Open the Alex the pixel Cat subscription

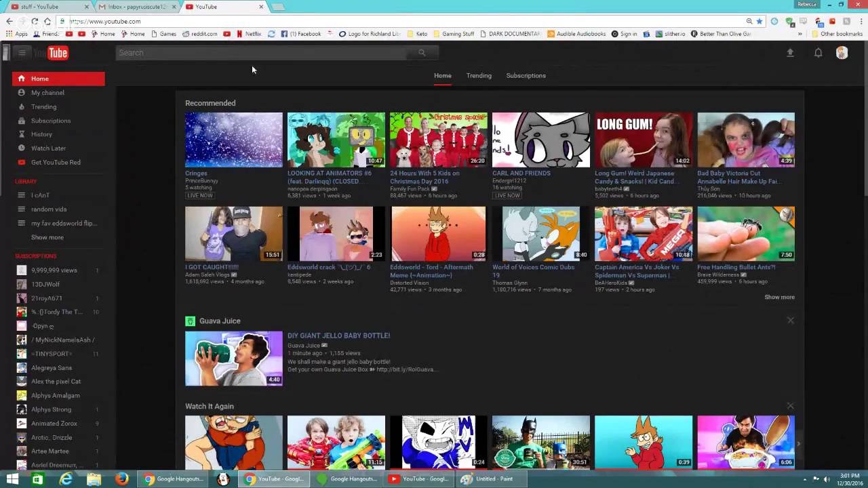pyautogui.click(x=56, y=382)
